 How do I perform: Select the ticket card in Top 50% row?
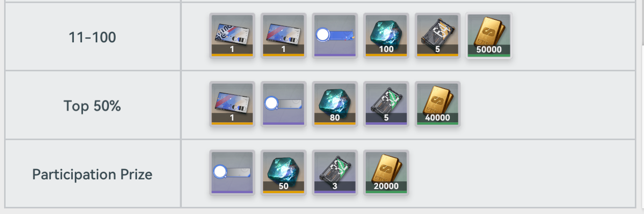click(232, 104)
